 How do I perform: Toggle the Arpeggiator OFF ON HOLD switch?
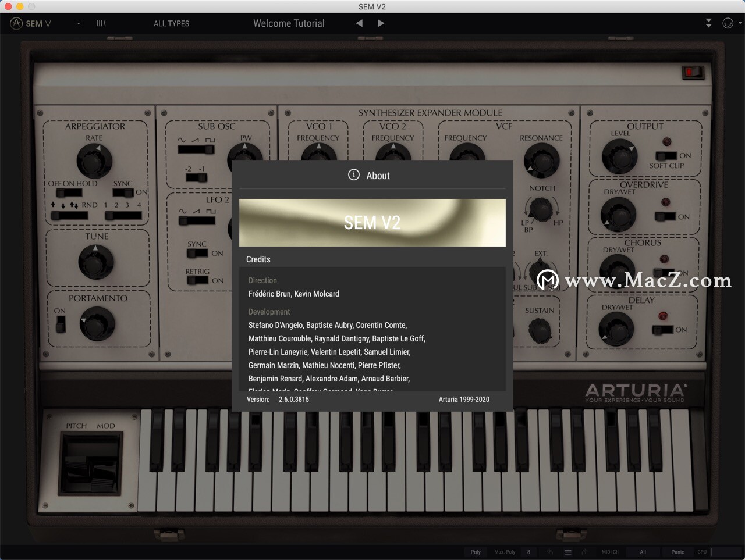(69, 193)
